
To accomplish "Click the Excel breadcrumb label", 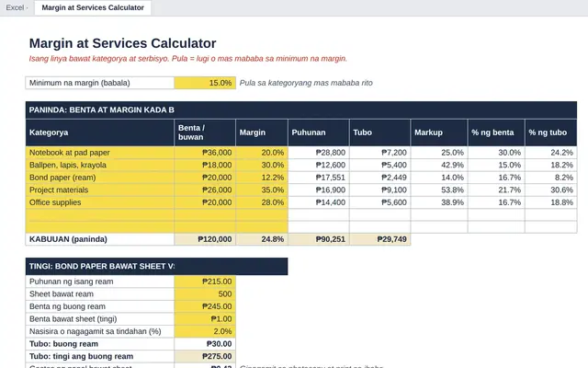I will (15, 7).
